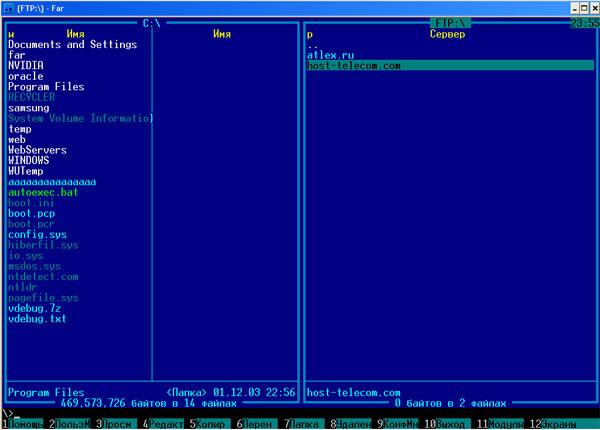The width and height of the screenshot is (600, 430).
Task: Select the hidden RECYCLER folder
Action: [31, 97]
